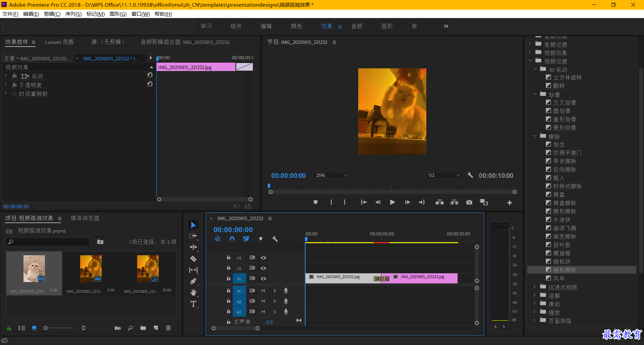Select the Selection tool arrow

pos(194,225)
